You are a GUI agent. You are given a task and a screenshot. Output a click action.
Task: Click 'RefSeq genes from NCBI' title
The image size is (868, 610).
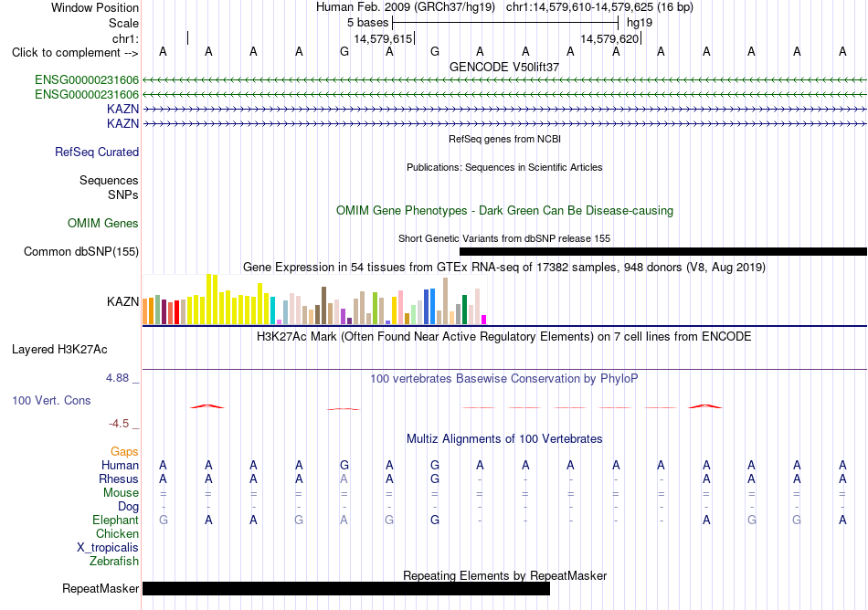coord(504,139)
